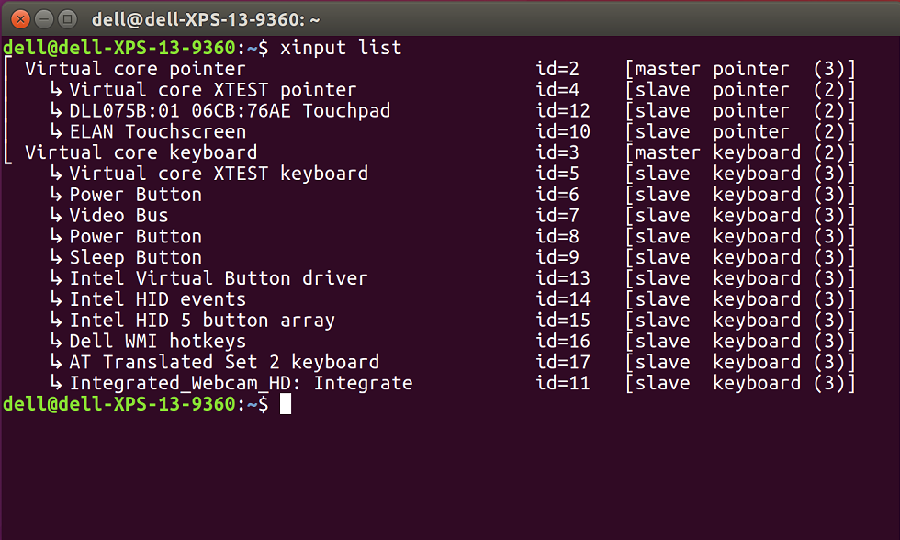Click the 'ELAN Touchscreen' device entry
Image resolution: width=900 pixels, height=540 pixels.
tap(157, 132)
